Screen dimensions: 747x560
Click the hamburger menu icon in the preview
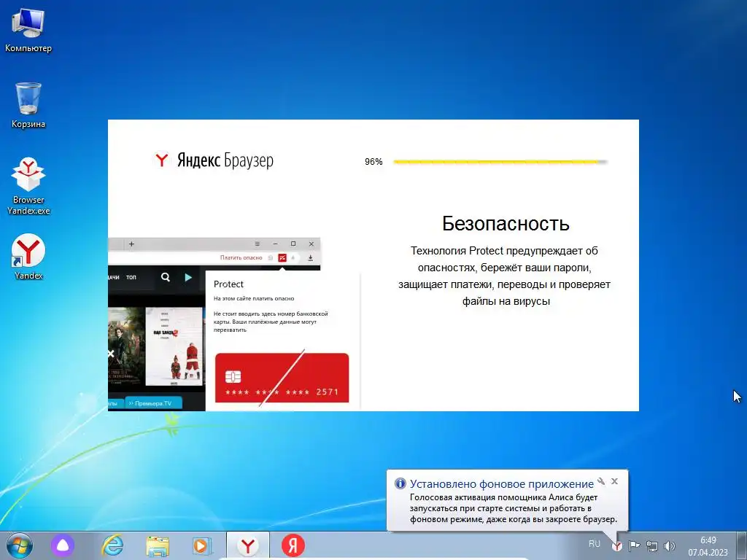258,244
